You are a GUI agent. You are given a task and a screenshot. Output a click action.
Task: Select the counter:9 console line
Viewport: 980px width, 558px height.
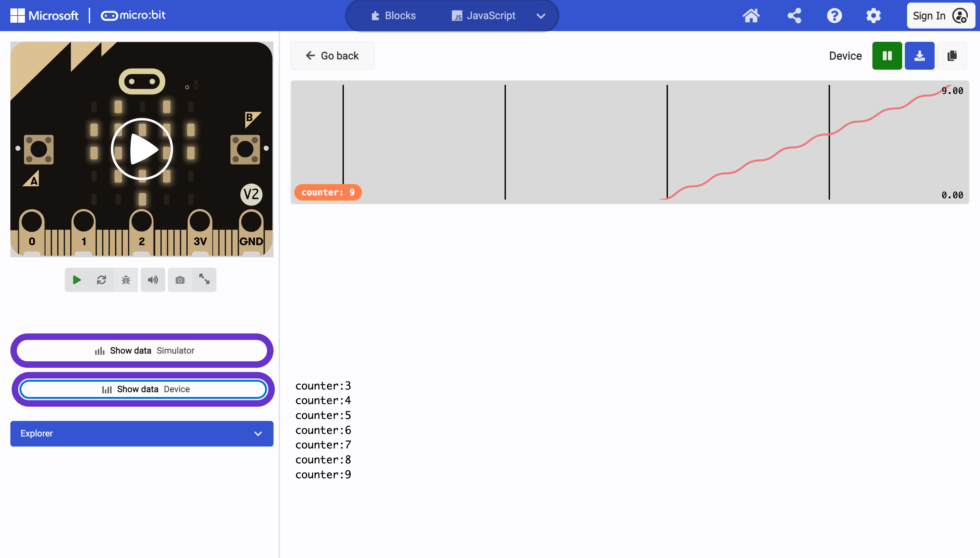coord(323,474)
